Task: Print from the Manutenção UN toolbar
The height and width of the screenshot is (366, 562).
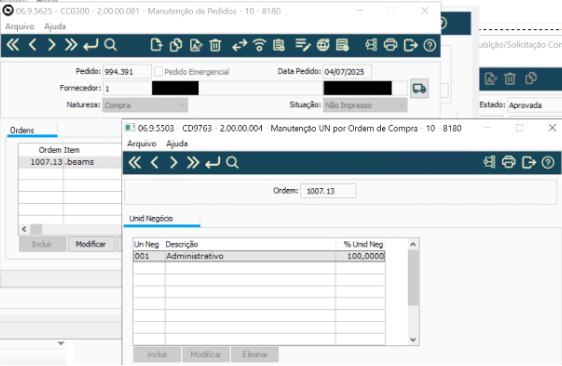Action: (509, 162)
